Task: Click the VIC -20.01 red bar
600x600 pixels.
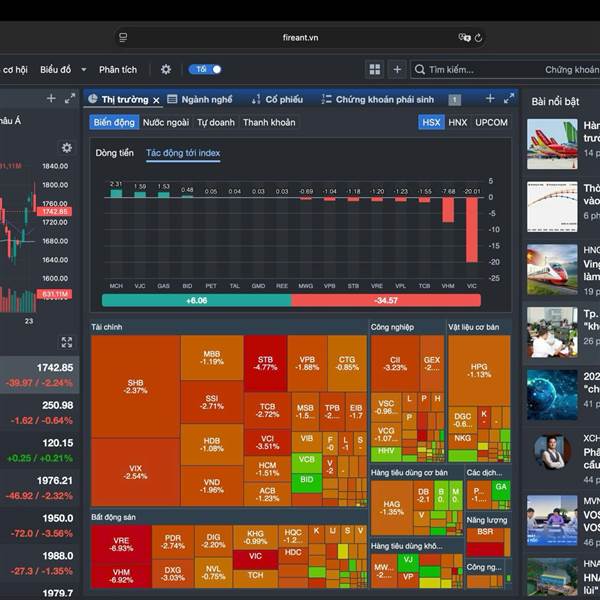Action: pyautogui.click(x=472, y=230)
